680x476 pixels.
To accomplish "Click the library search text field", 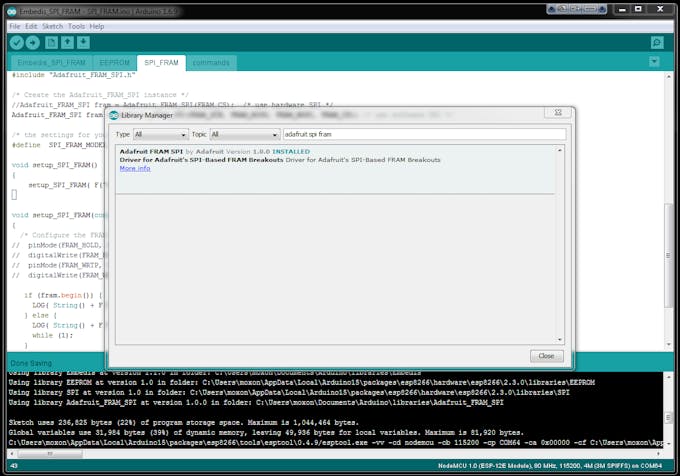I will click(x=423, y=134).
